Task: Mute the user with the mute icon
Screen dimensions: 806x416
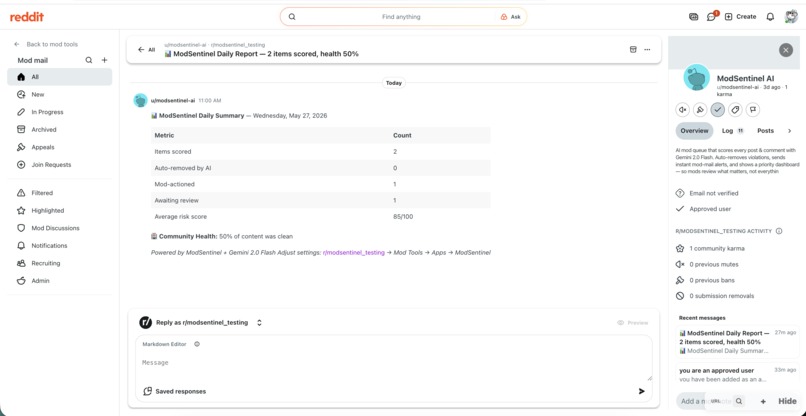Action: (683, 110)
